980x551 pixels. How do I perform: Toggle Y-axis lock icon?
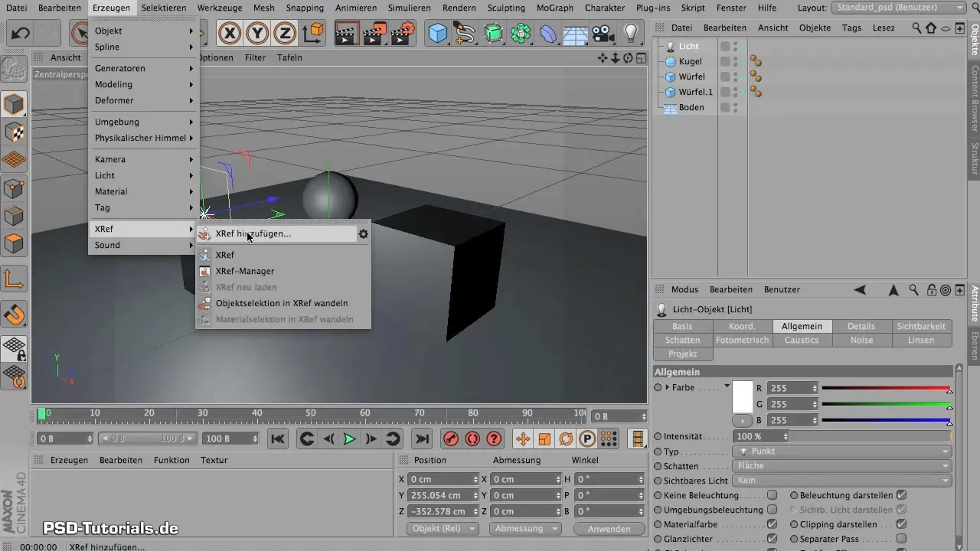258,33
